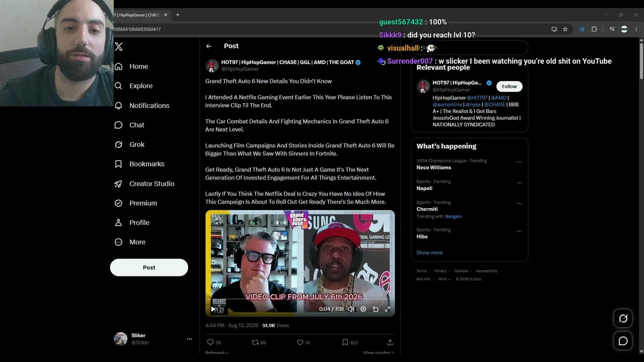Image resolution: width=644 pixels, height=362 pixels.
Task: Click the Profile person icon
Action: [x=118, y=222]
